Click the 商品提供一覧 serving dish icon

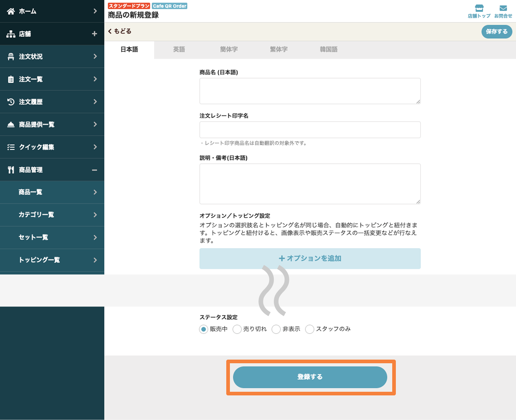(11, 125)
